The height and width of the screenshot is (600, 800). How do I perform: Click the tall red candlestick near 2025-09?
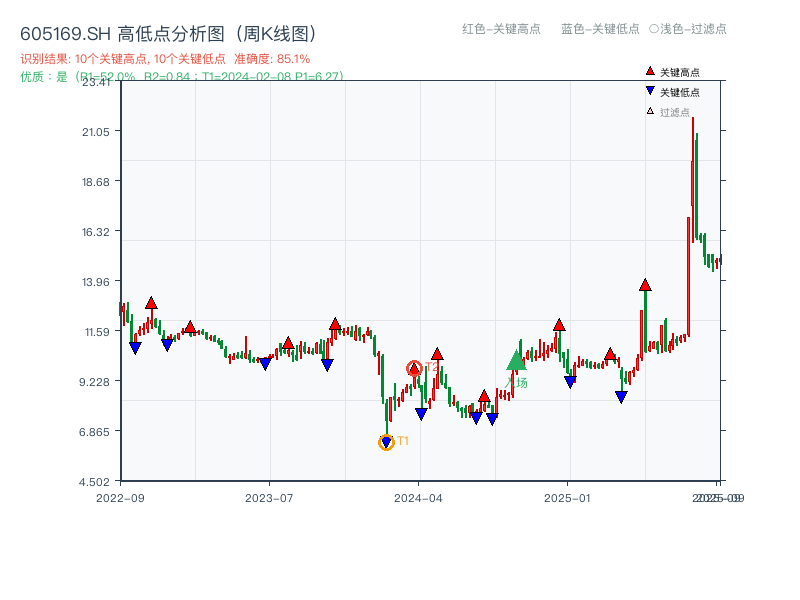coord(694,180)
